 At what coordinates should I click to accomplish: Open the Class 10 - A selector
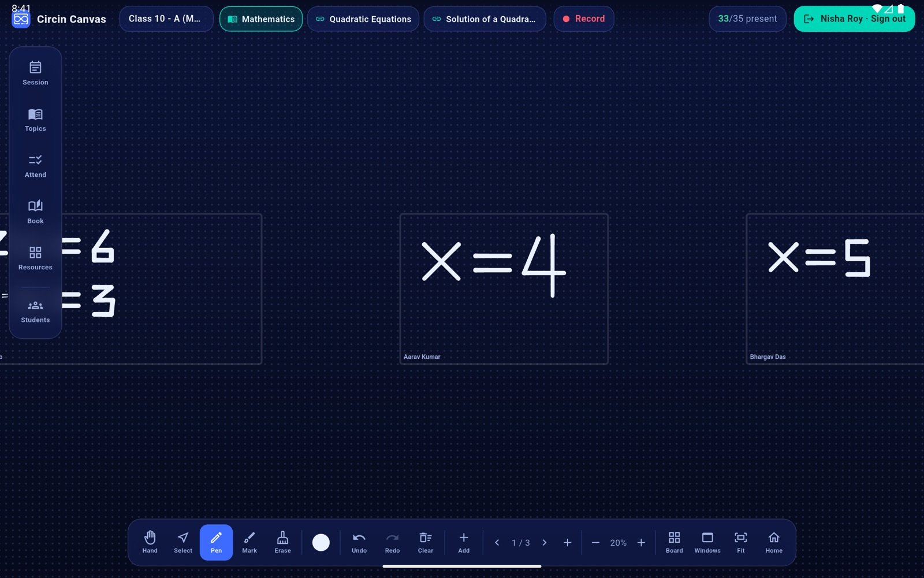click(166, 18)
